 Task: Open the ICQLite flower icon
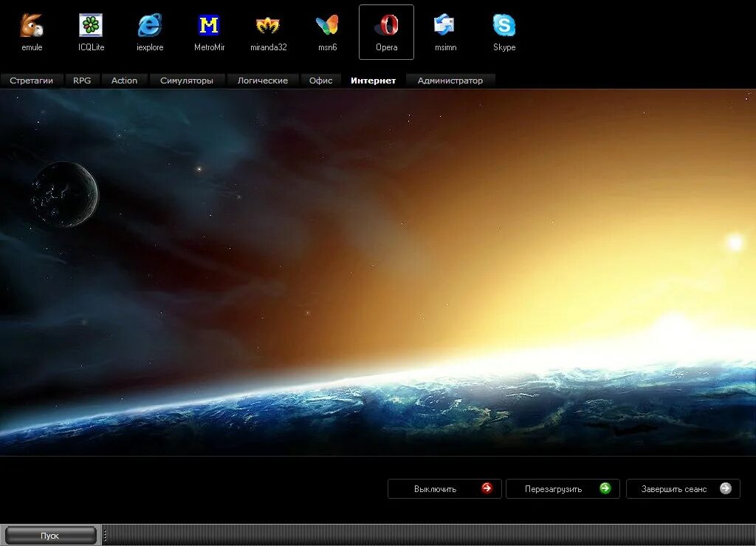click(x=91, y=26)
